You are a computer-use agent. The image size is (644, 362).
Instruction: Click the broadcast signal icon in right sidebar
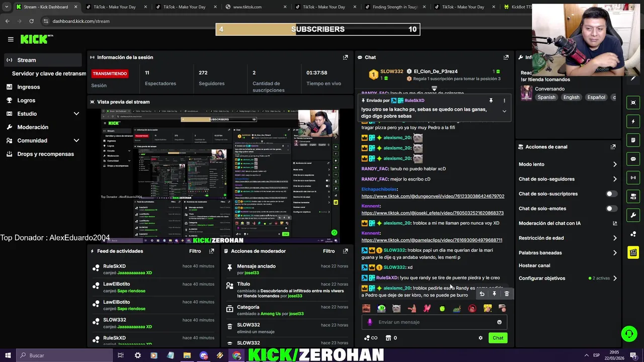pyautogui.click(x=633, y=177)
